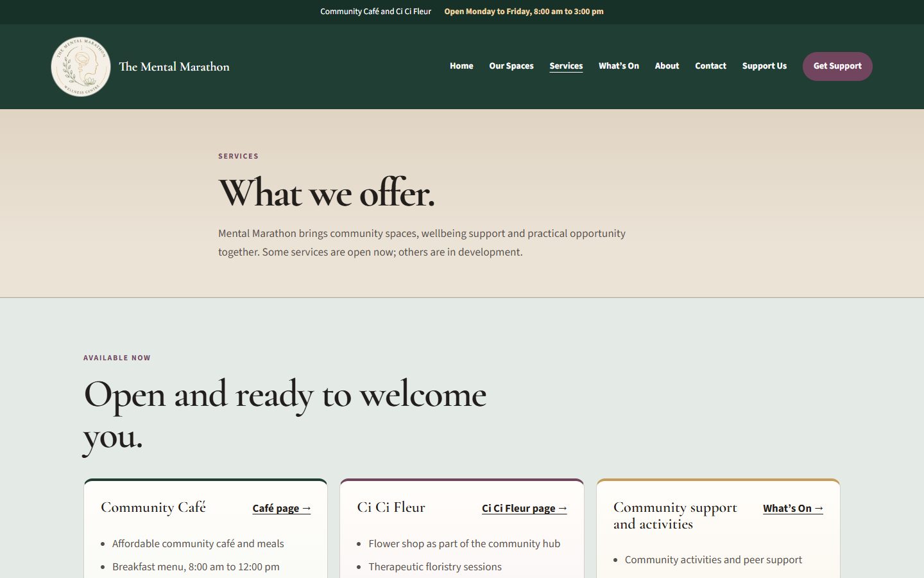This screenshot has height=578, width=924.
Task: Click the intro paragraph about Mental Marathon
Action: coord(422,243)
